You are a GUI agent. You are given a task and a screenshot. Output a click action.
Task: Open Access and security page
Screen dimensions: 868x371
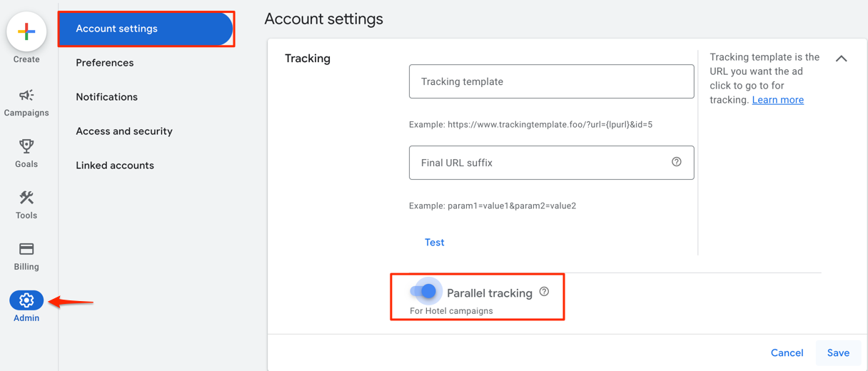click(124, 131)
